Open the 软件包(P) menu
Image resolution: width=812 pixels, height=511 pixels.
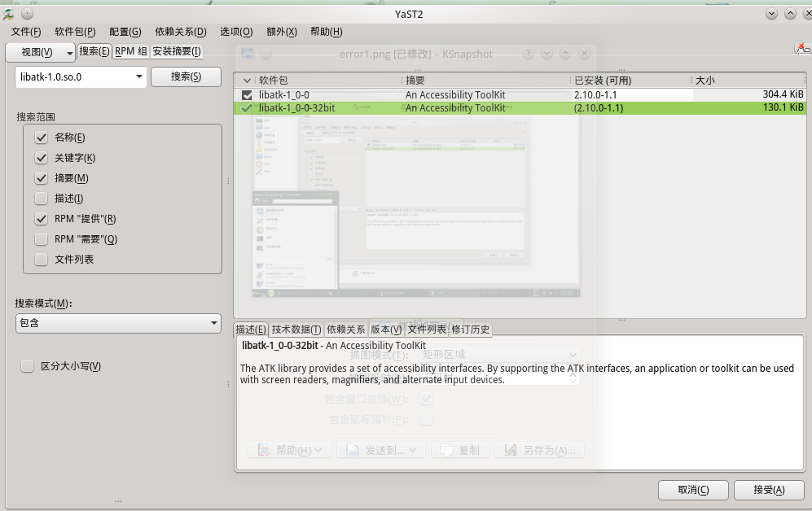[x=75, y=32]
